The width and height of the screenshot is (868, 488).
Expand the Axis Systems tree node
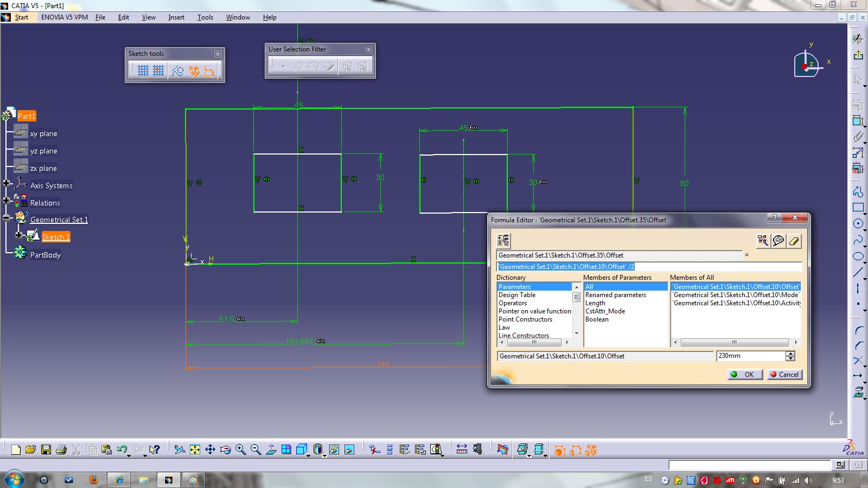[x=6, y=183]
